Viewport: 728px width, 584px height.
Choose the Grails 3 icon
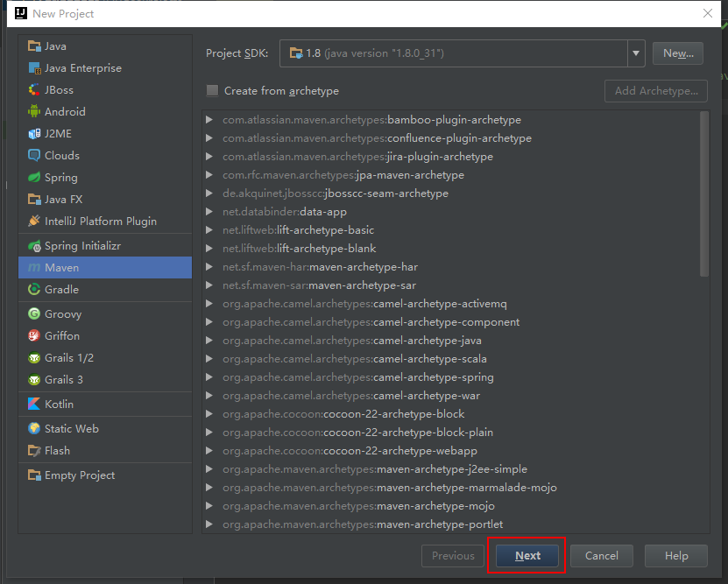(x=34, y=379)
